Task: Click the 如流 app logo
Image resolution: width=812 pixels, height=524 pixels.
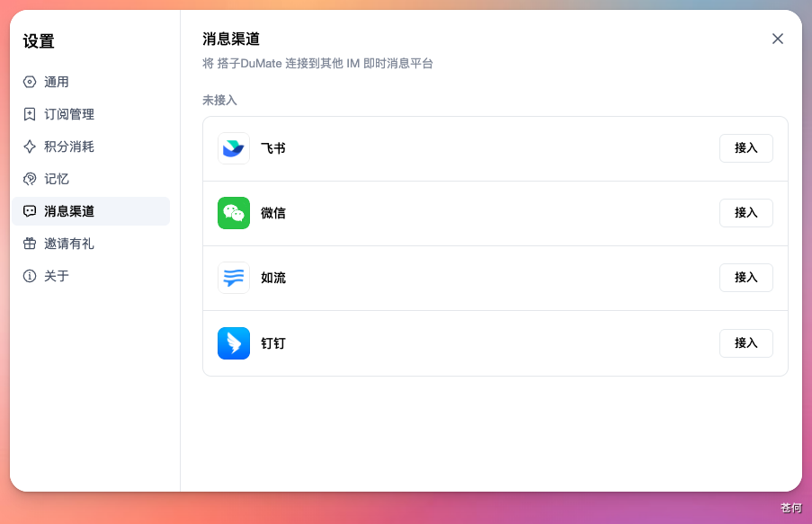Action: click(x=234, y=278)
